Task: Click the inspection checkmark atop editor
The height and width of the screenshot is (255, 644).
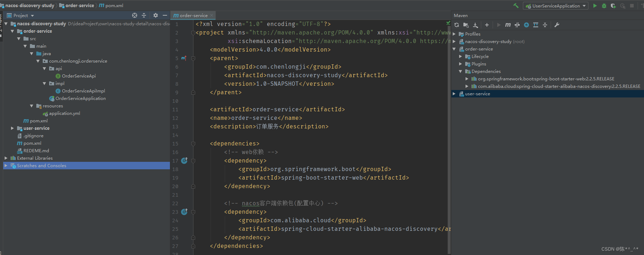Action: pos(448,23)
